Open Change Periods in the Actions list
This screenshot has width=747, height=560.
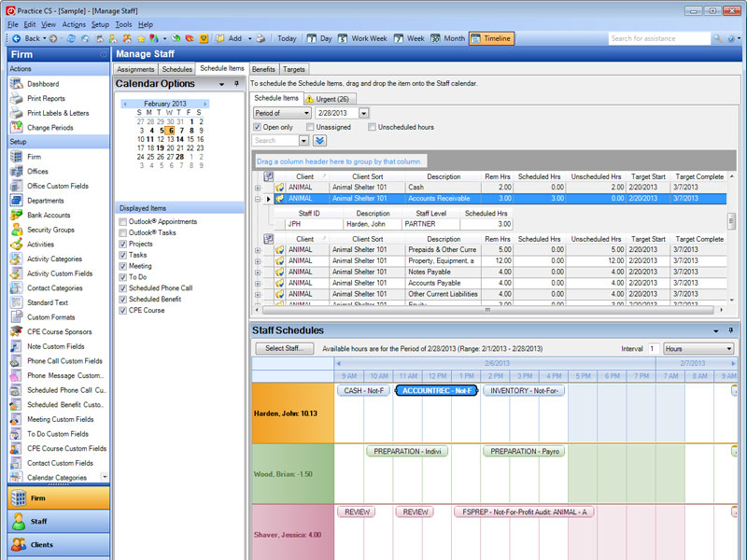49,128
